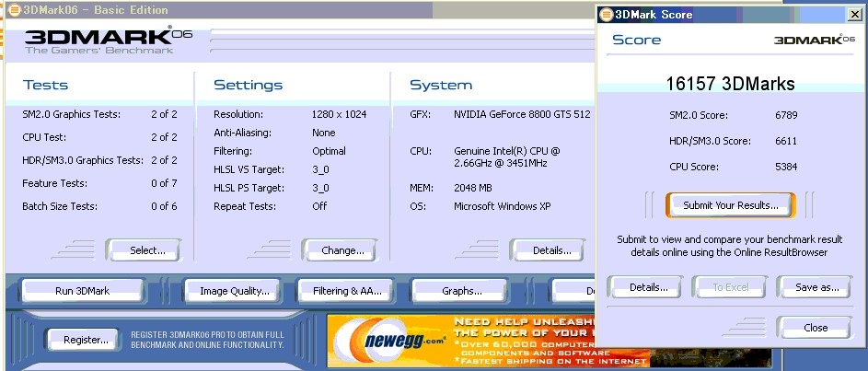Click the To Excel export button
Screen dimensions: 868x371
pos(730,287)
